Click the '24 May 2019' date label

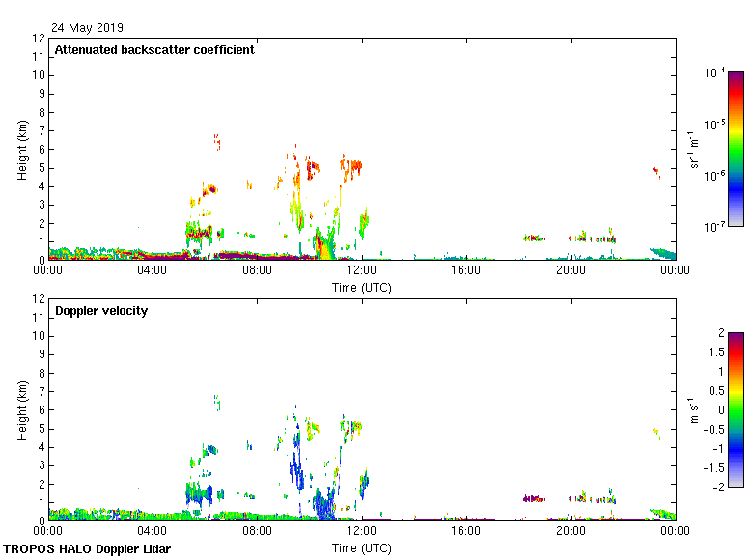tap(87, 28)
